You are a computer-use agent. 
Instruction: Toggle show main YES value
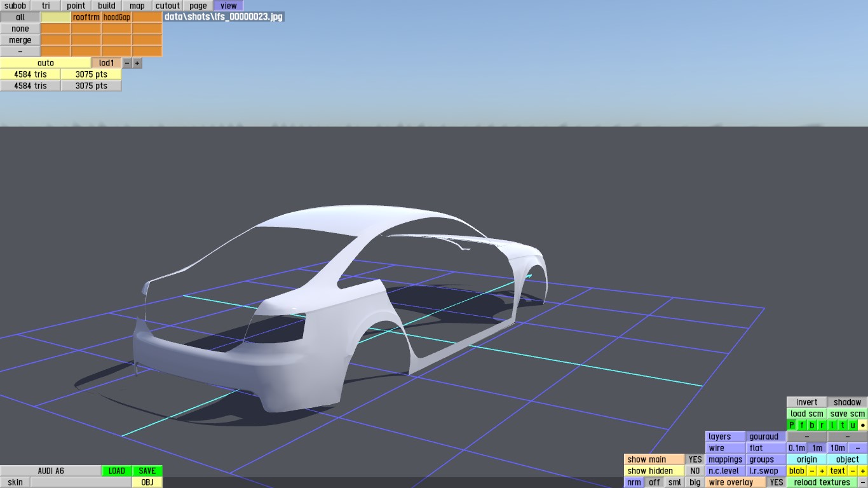(695, 459)
